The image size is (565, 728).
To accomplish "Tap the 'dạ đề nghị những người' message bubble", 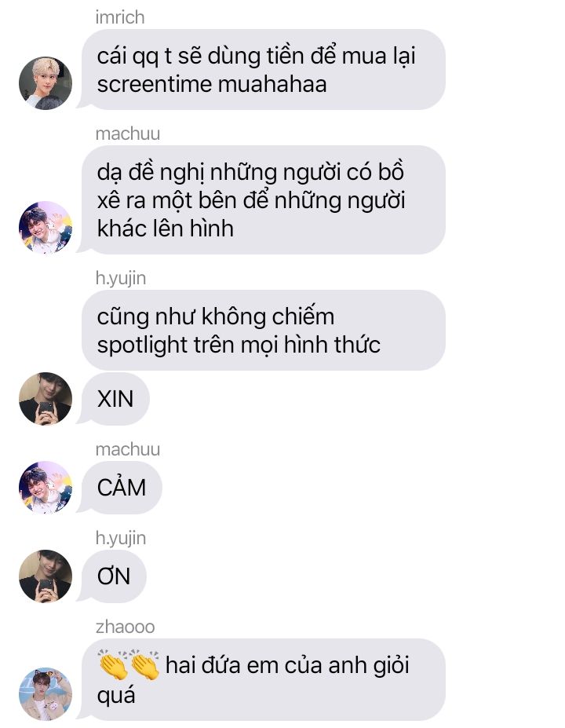I will pos(263,199).
